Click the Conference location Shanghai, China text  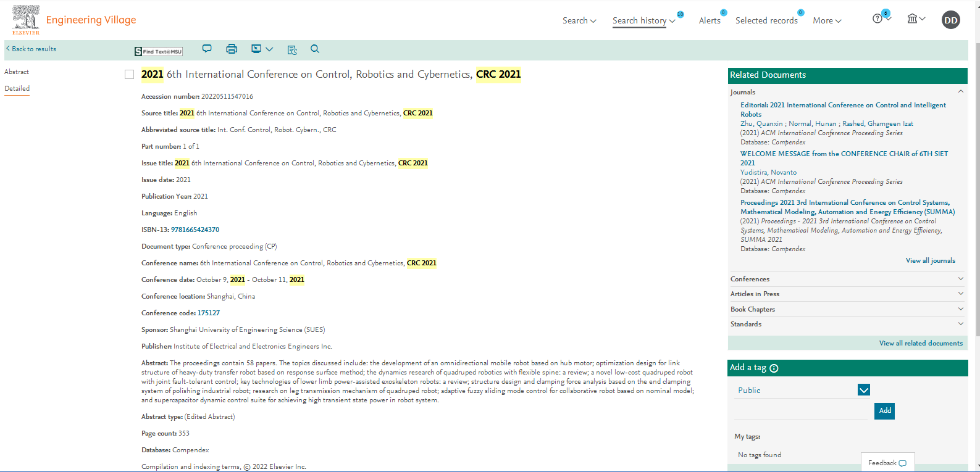(198, 296)
